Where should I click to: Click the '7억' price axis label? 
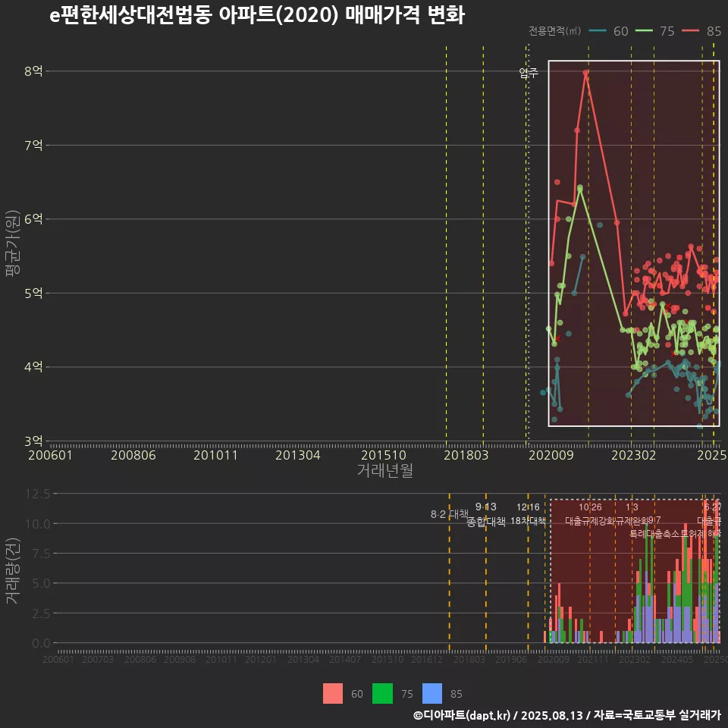pos(33,146)
